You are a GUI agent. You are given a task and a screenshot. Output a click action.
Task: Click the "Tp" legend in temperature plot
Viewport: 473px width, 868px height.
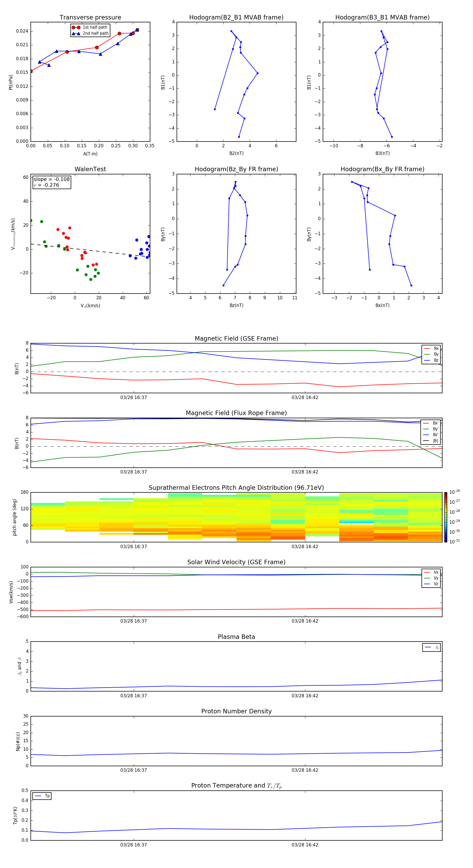[x=42, y=796]
